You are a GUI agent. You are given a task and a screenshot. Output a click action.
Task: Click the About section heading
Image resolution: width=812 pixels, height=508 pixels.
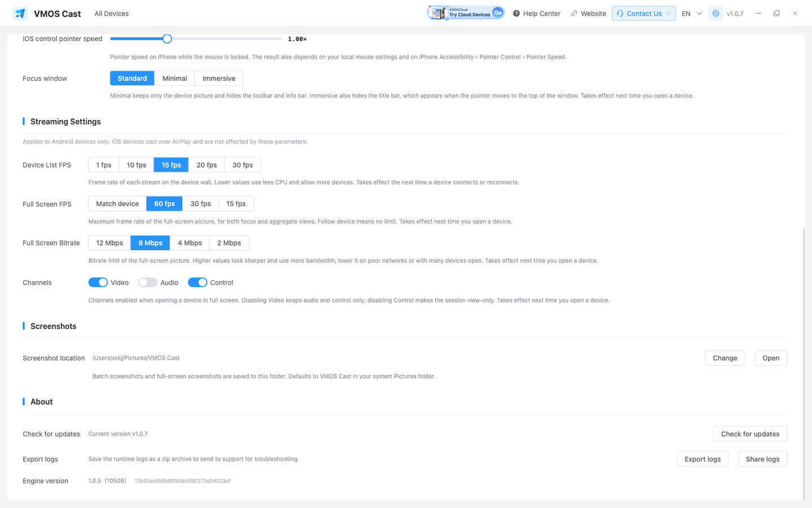point(41,402)
